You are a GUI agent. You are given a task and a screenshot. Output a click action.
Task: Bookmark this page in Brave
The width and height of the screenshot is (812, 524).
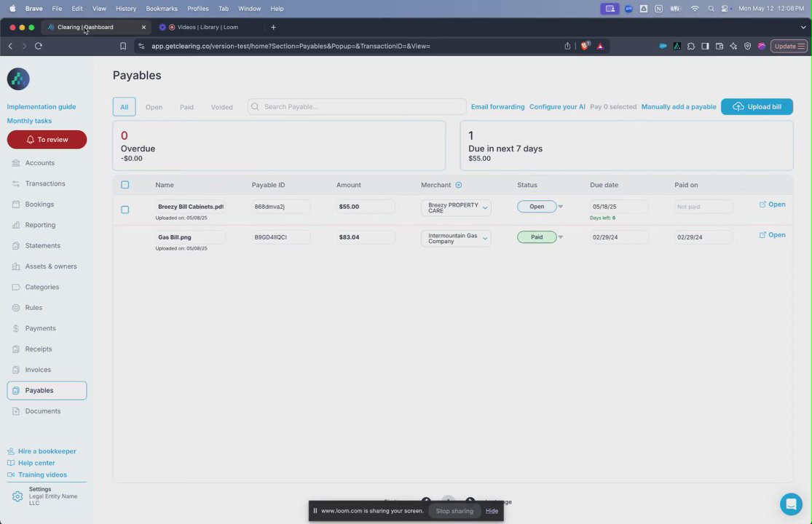click(123, 46)
